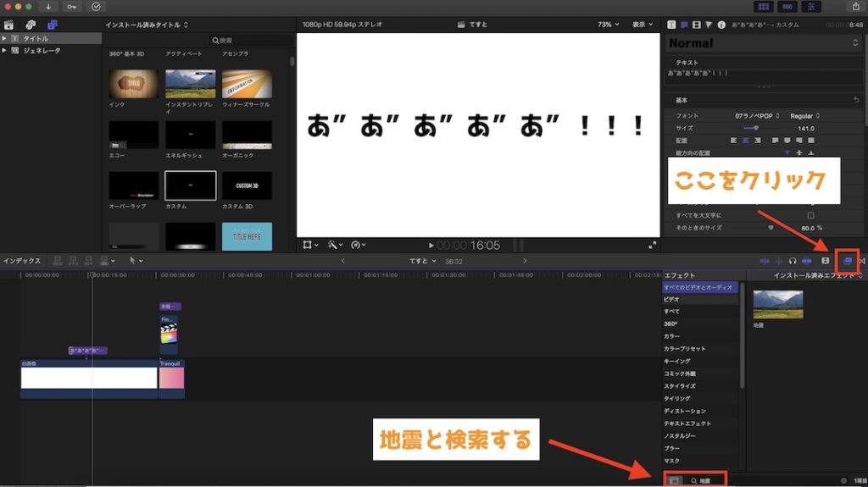
Task: Open the てすと project name dropdown
Action: point(422,261)
